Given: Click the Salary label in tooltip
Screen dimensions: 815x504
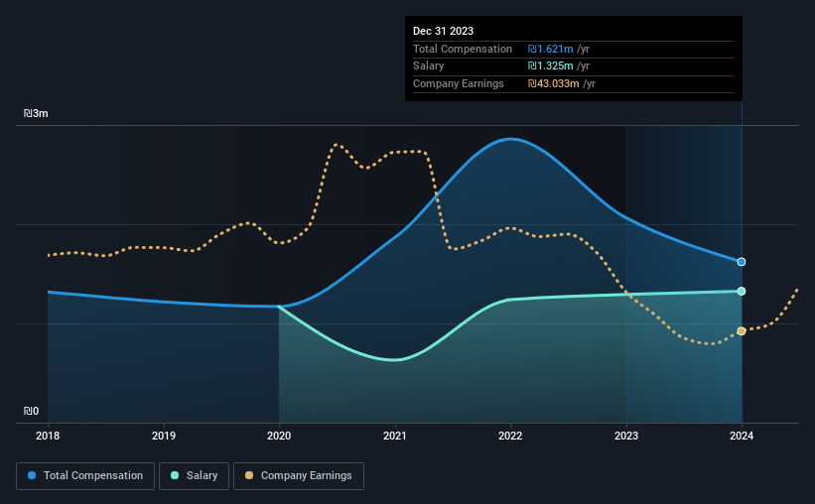Looking at the screenshot, I should 428,66.
